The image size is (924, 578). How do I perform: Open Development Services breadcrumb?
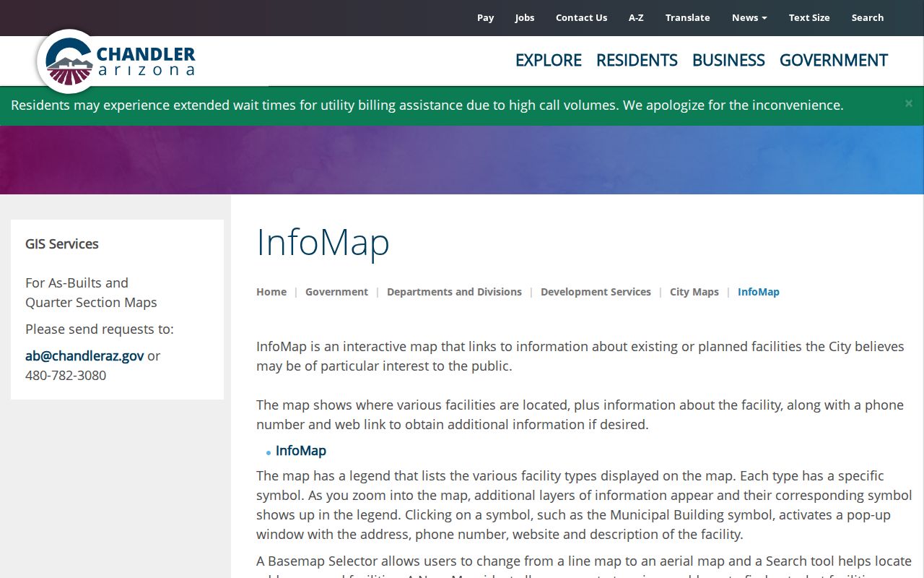(596, 292)
